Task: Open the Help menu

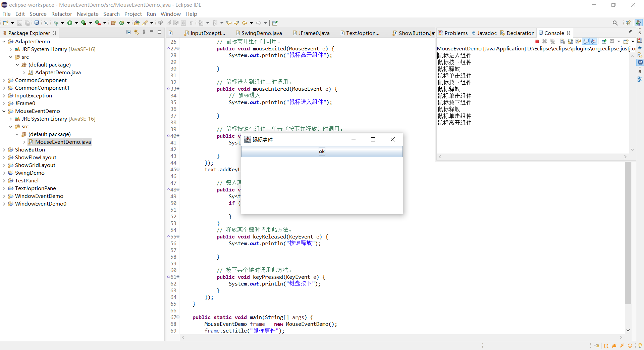Action: click(x=191, y=14)
